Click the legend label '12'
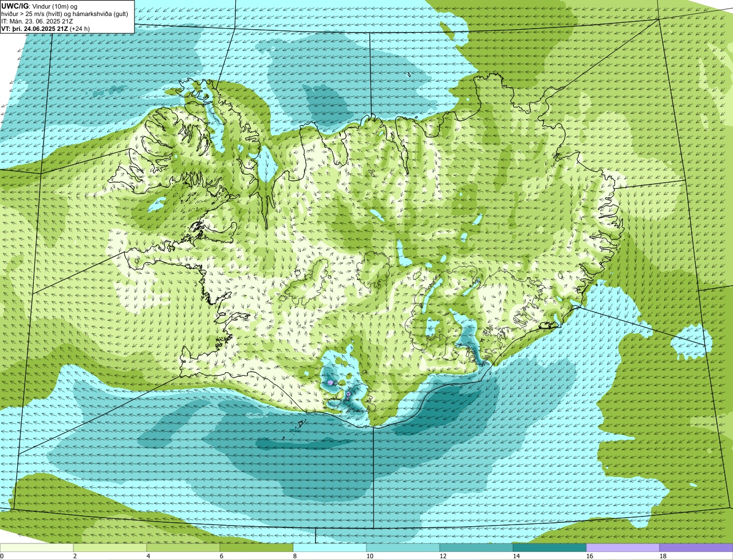The width and height of the screenshot is (733, 560). coord(443,556)
